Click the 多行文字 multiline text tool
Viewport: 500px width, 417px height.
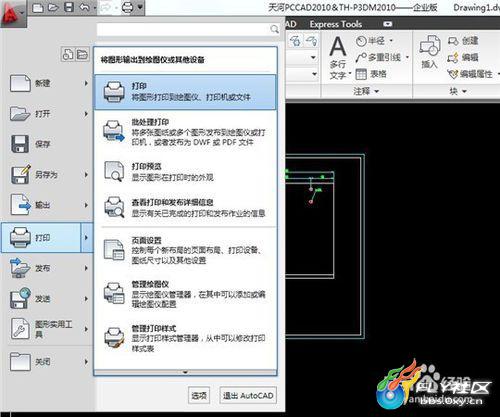339,57
